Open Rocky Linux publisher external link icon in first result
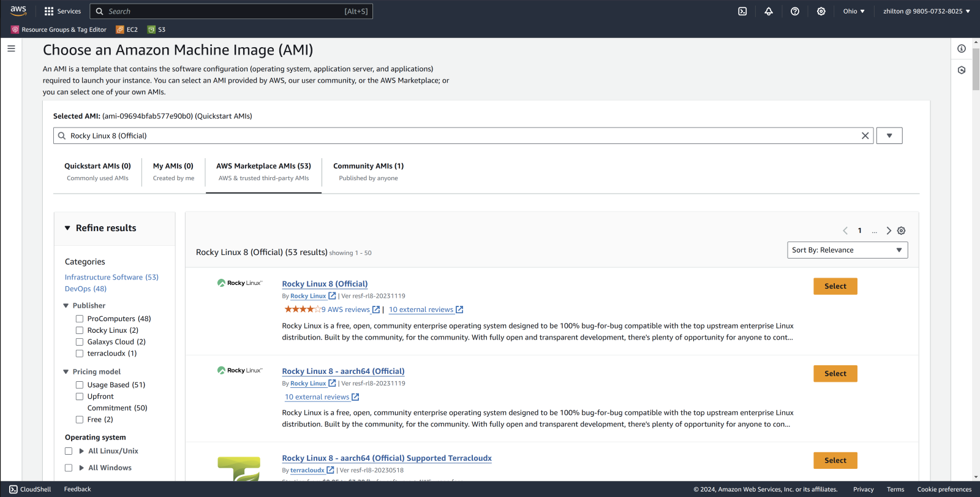980x497 pixels. coord(332,295)
